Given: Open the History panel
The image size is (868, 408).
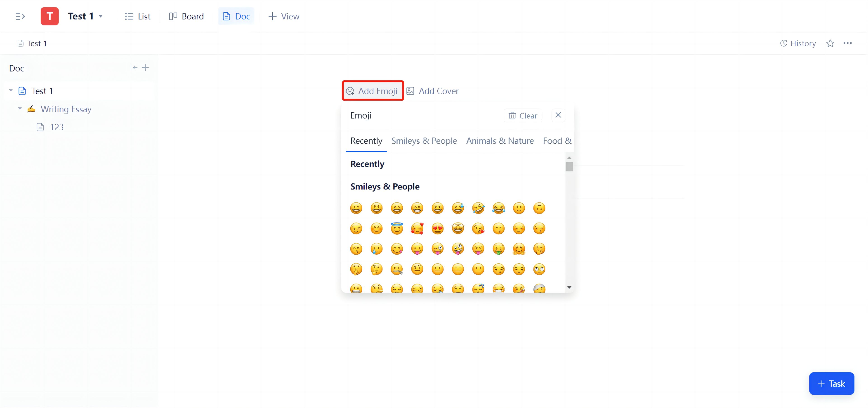Looking at the screenshot, I should click(x=798, y=43).
